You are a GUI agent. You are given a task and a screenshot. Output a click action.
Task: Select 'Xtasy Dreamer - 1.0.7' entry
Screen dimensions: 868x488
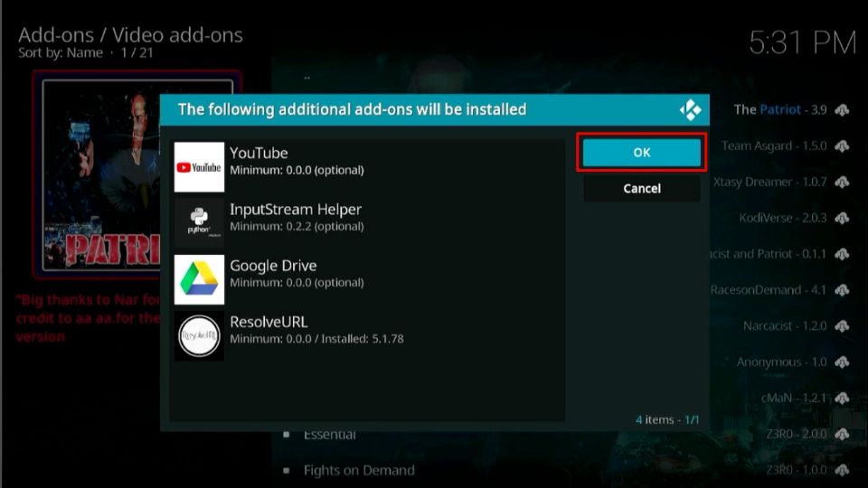(769, 182)
